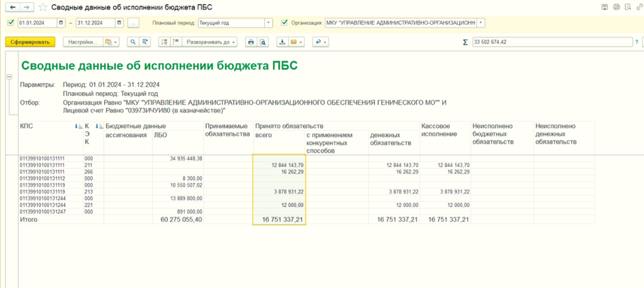Open Разворачивать до dropdown
The height and width of the screenshot is (288, 644).
pyautogui.click(x=210, y=42)
